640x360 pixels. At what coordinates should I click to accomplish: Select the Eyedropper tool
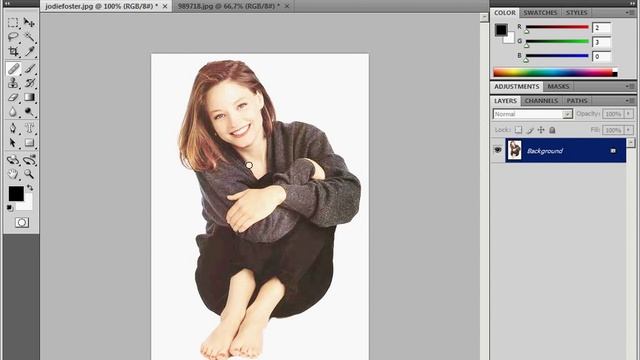[29, 51]
